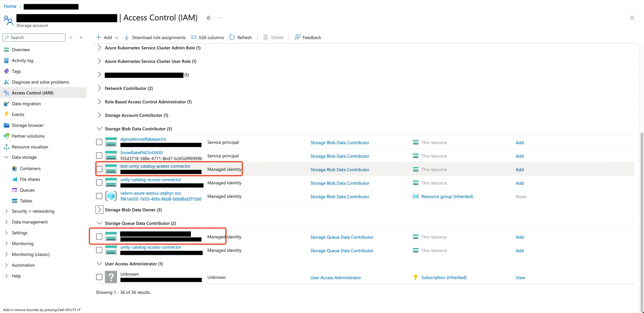
Task: Check the Unknown principal row checkbox
Action: click(x=99, y=277)
